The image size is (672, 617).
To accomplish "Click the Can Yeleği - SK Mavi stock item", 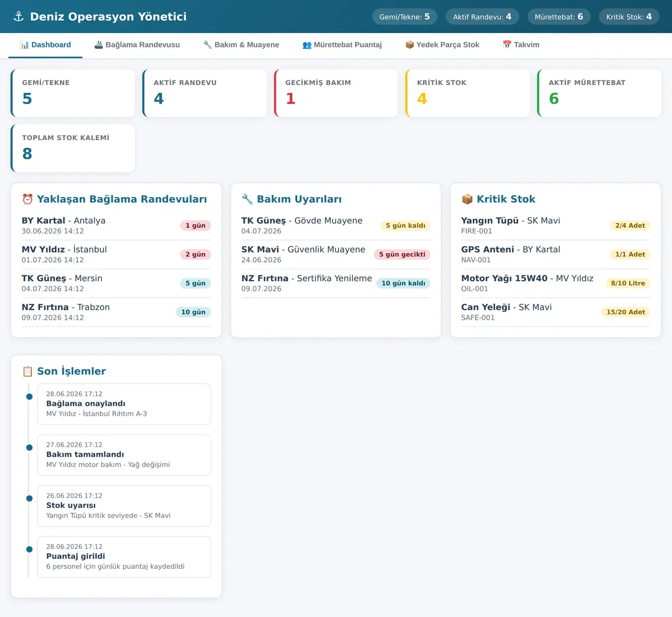I will [556, 312].
